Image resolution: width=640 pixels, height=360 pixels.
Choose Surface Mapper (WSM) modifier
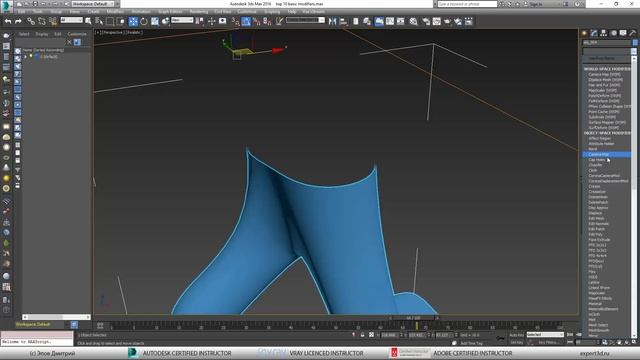(x=607, y=122)
